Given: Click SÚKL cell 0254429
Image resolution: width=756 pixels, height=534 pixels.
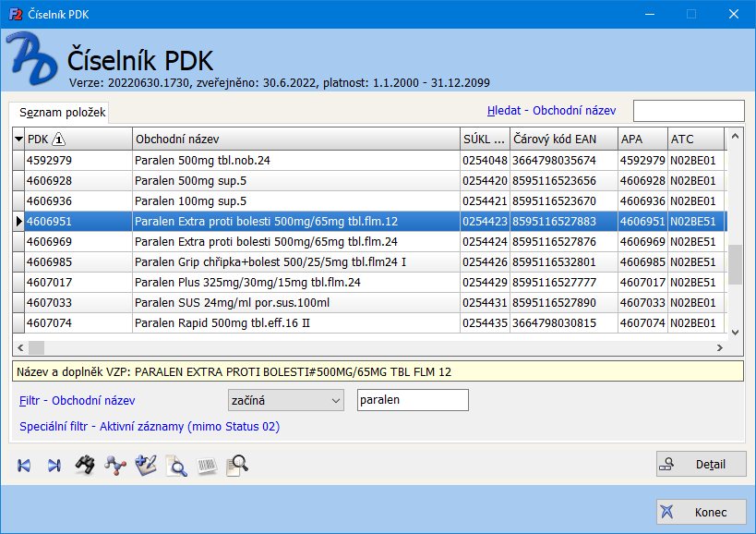Looking at the screenshot, I should coord(485,282).
